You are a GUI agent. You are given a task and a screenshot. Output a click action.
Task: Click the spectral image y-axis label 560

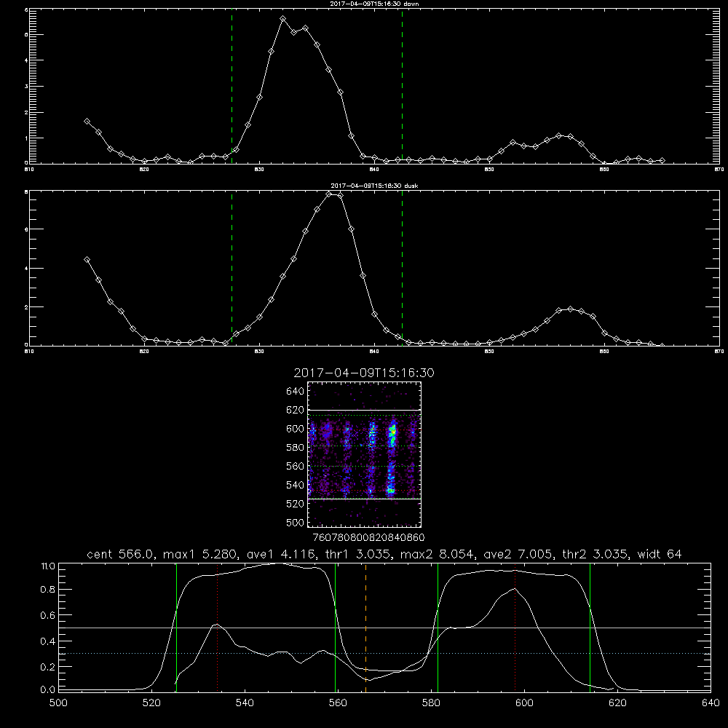coord(296,466)
